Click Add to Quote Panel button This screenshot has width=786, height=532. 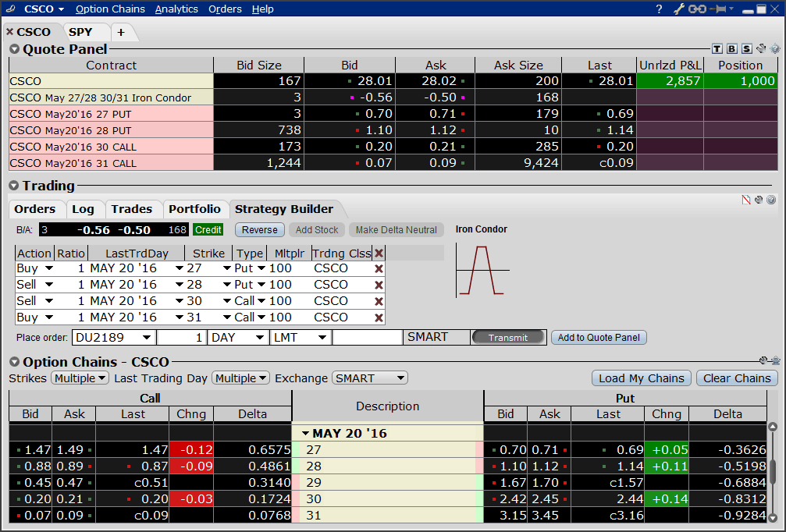599,338
